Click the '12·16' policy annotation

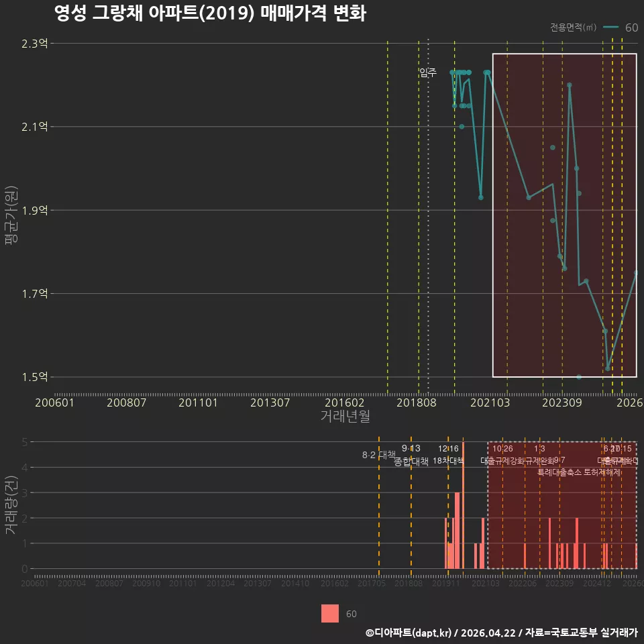(448, 449)
